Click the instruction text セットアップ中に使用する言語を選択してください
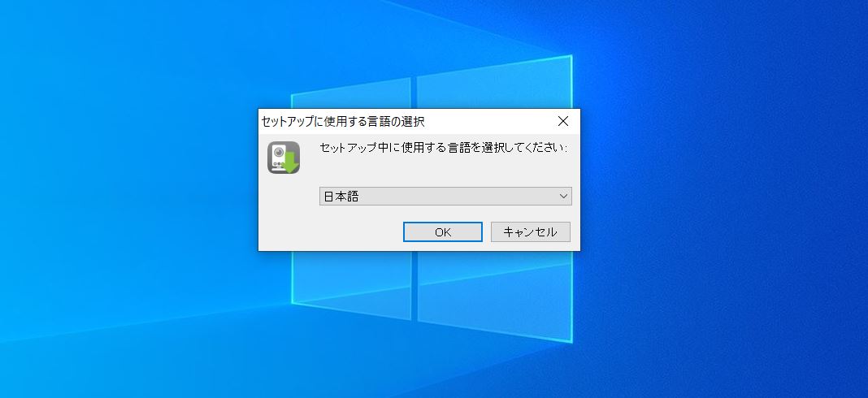Screen dimensions: 868x398 point(444,148)
